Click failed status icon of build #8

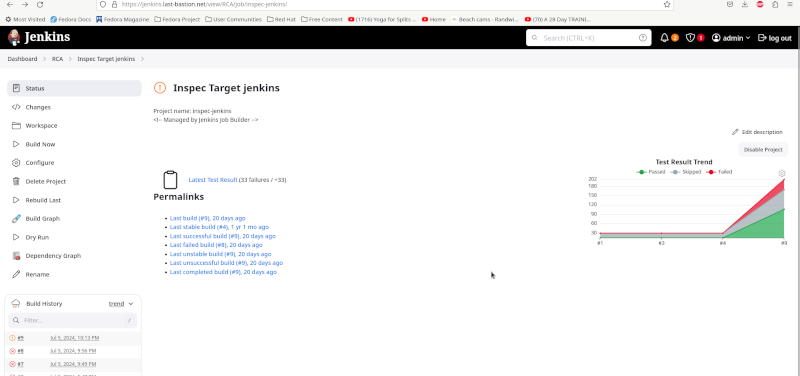pyautogui.click(x=13, y=351)
